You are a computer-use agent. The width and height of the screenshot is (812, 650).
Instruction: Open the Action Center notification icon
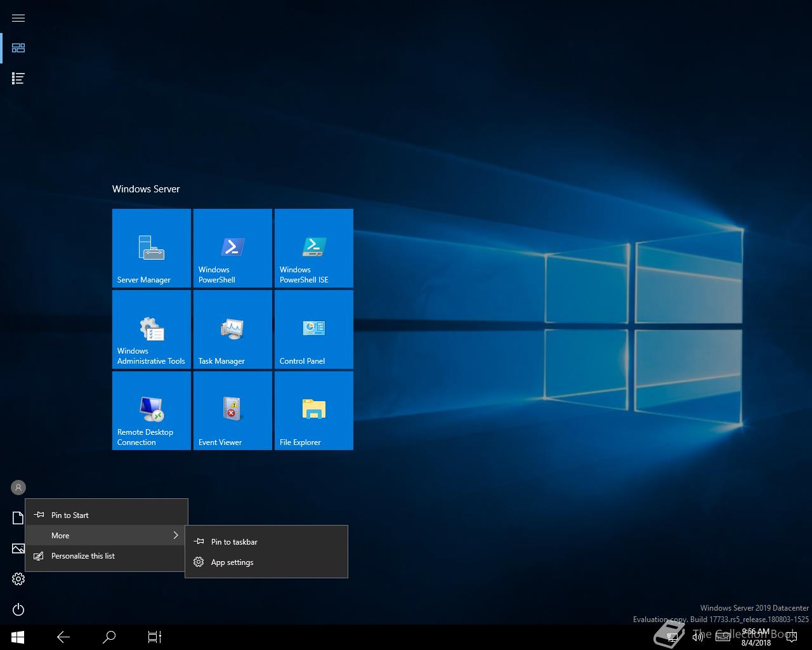[x=791, y=637]
